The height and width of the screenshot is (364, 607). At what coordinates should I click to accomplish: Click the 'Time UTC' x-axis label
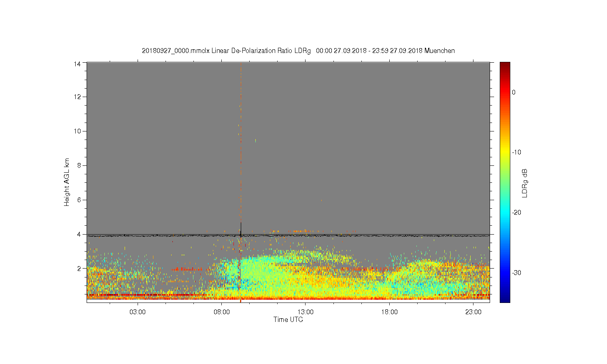click(288, 320)
